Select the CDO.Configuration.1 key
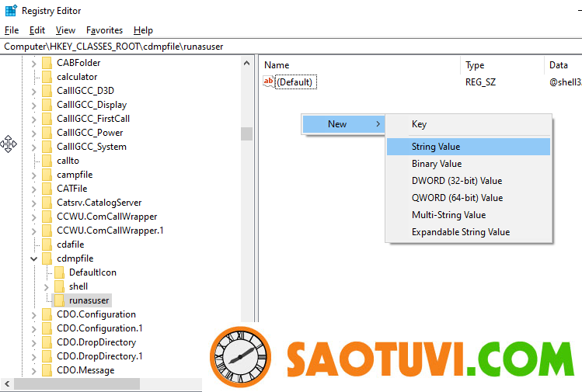The width and height of the screenshot is (582, 392). click(x=99, y=328)
